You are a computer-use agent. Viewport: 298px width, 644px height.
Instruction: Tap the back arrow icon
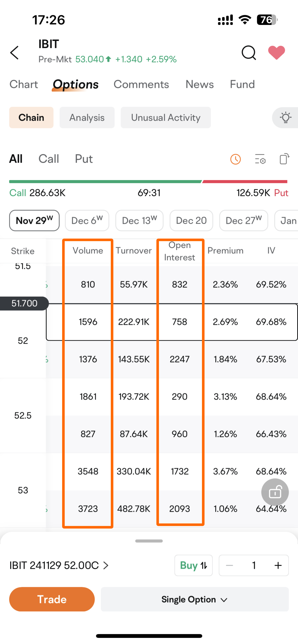point(15,53)
